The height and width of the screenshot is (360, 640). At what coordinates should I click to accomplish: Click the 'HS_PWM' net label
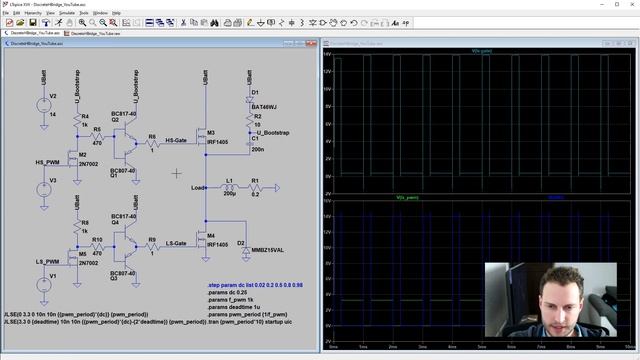click(47, 162)
